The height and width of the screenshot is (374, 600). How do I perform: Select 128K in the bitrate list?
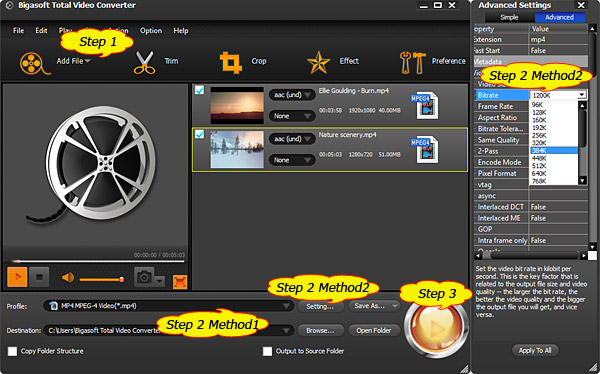(x=554, y=113)
